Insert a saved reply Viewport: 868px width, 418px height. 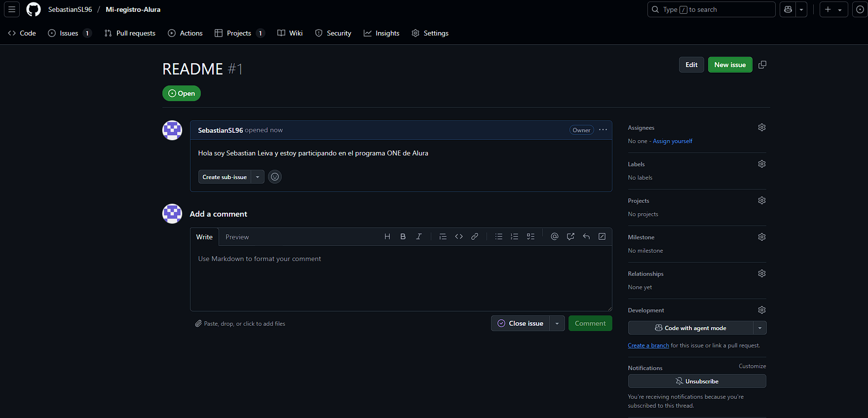click(x=586, y=236)
